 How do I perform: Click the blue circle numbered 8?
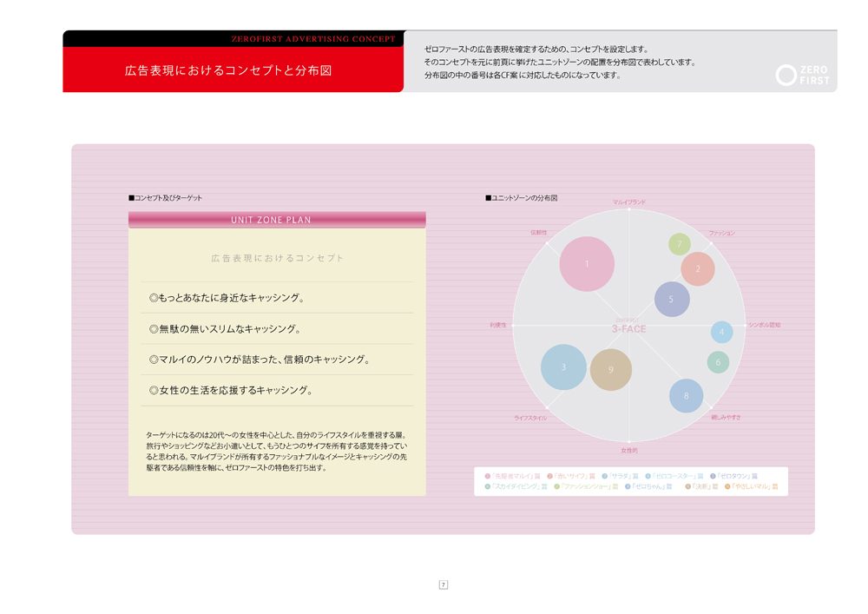coord(686,396)
